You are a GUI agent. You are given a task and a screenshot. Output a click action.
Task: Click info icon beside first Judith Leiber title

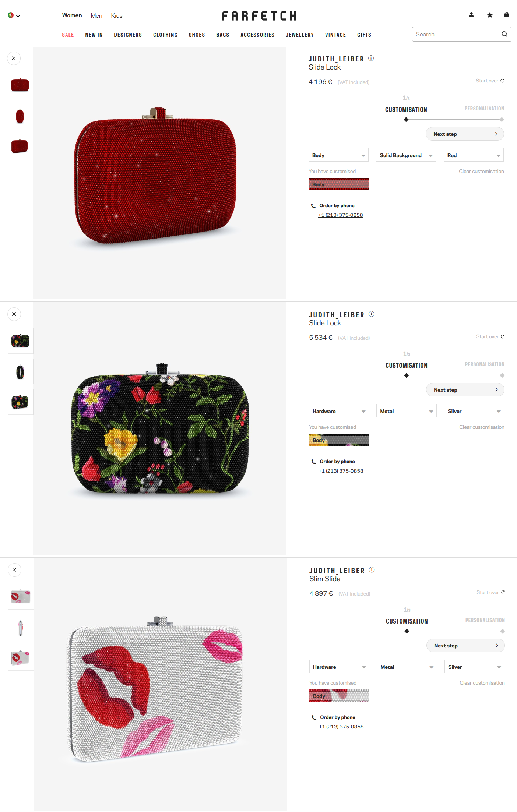coord(371,58)
